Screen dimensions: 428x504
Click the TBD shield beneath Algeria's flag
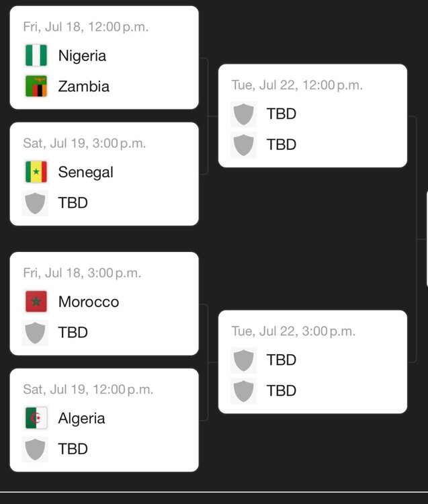tap(36, 449)
